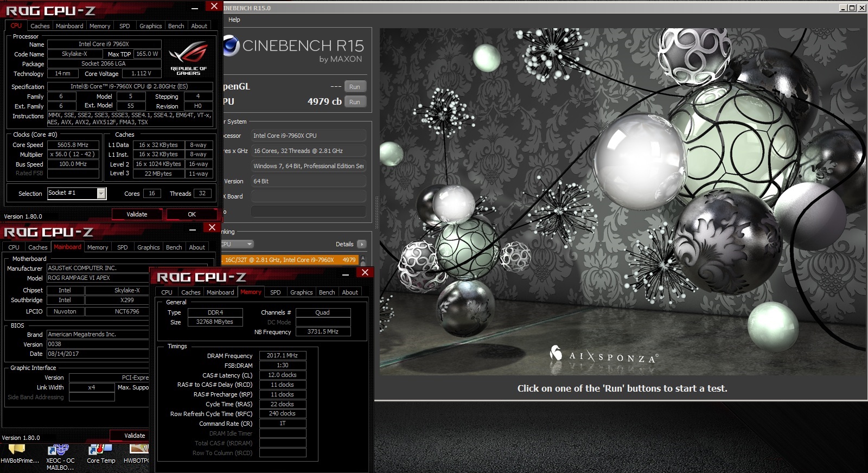Select CPU tab in the Mainboard CPU-Z window
Image resolution: width=868 pixels, height=473 pixels.
[x=14, y=247]
